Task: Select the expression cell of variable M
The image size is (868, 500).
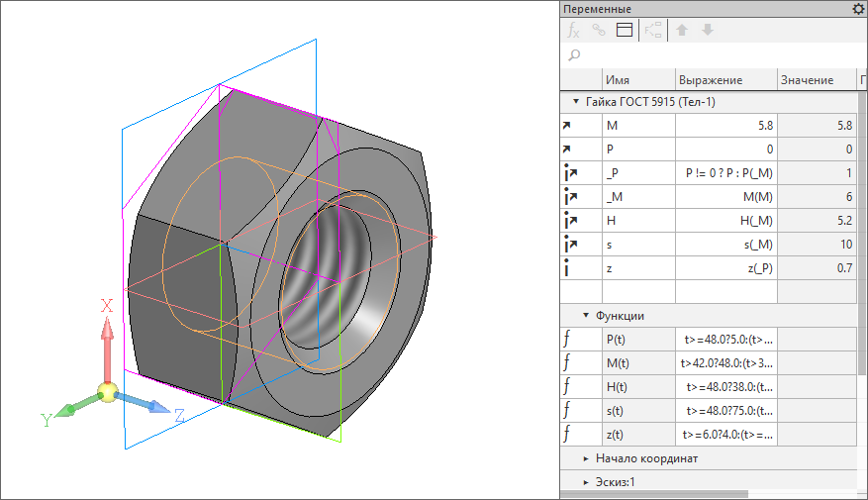Action: pyautogui.click(x=723, y=126)
